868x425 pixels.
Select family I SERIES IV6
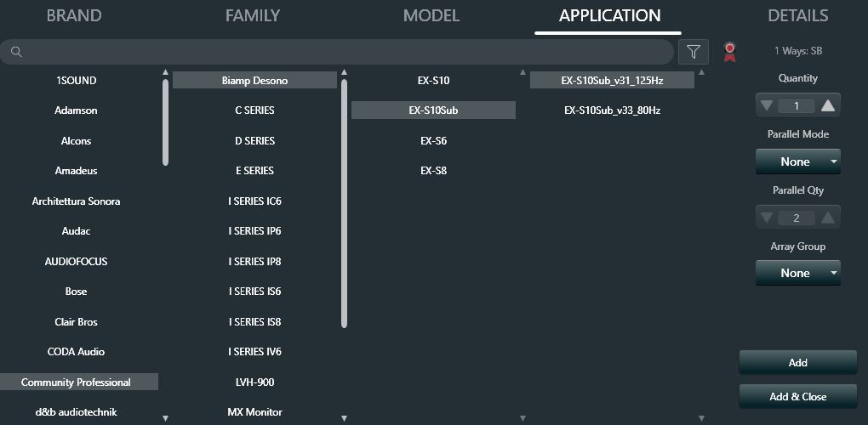(x=254, y=352)
